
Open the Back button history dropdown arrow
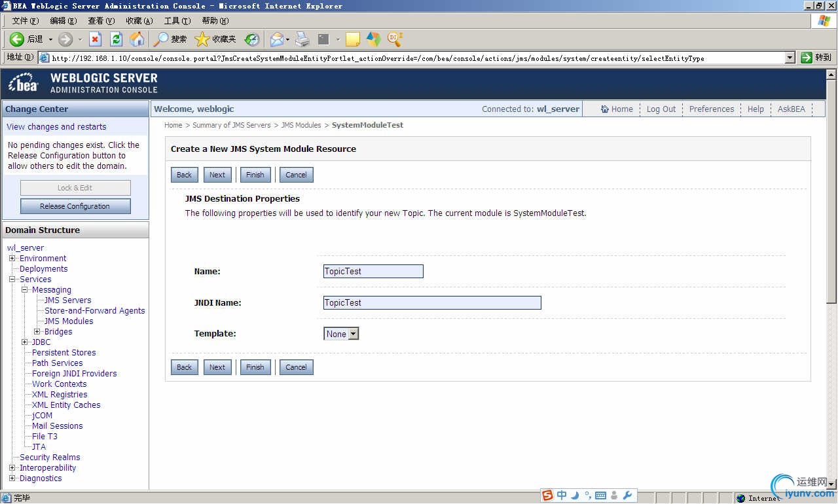(x=50, y=39)
